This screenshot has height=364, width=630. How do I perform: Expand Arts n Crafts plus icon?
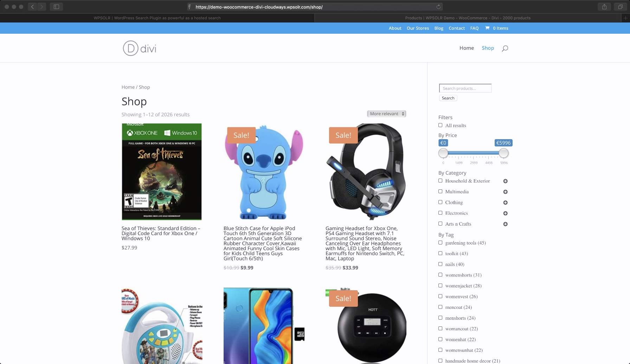[x=505, y=224]
